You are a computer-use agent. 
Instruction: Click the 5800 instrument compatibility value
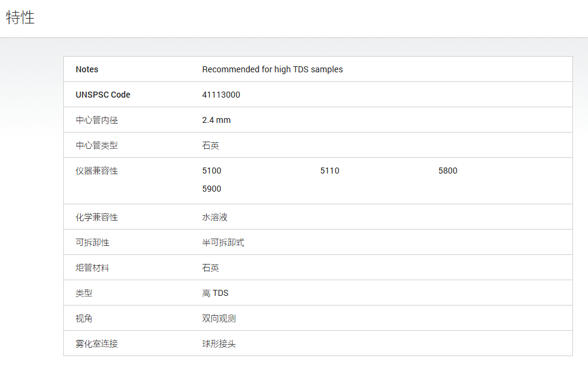[448, 171]
